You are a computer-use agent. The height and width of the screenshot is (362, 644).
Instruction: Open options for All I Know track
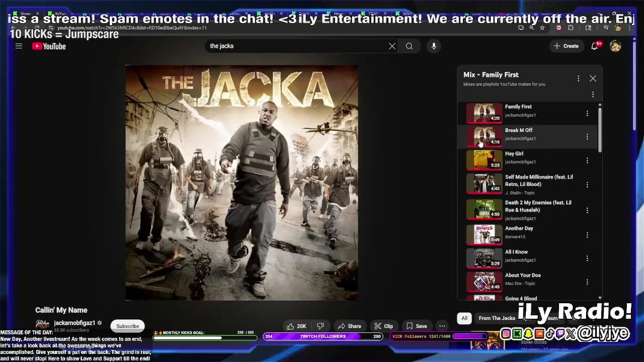coord(587,258)
